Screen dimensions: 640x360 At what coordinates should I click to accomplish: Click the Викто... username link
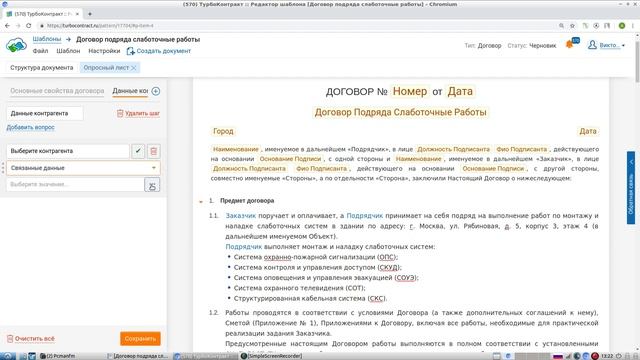click(x=609, y=45)
